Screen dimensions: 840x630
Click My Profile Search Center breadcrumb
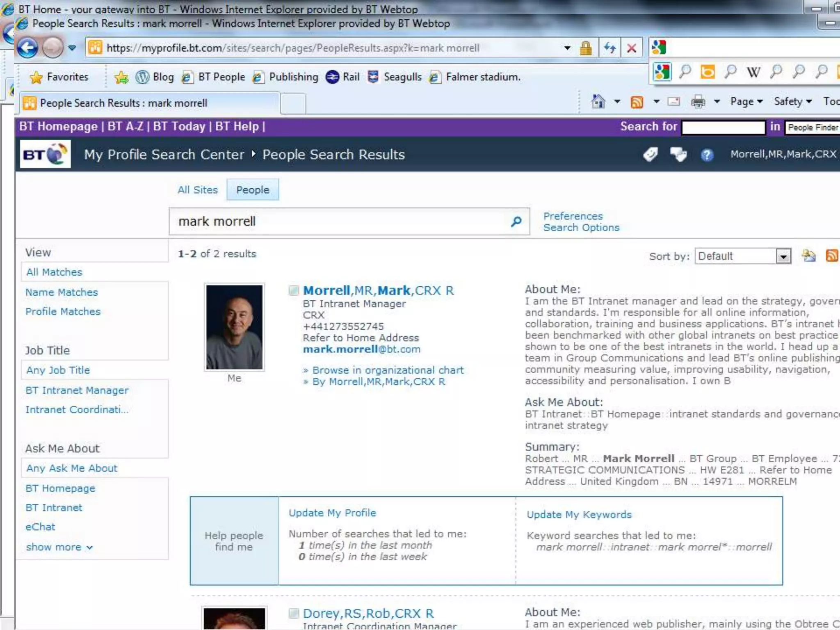[164, 155]
